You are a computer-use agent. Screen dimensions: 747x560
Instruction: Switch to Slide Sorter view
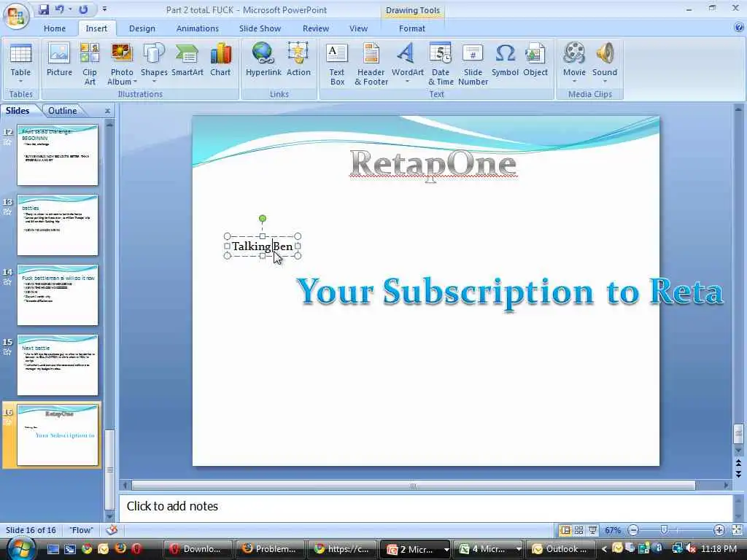click(x=578, y=530)
